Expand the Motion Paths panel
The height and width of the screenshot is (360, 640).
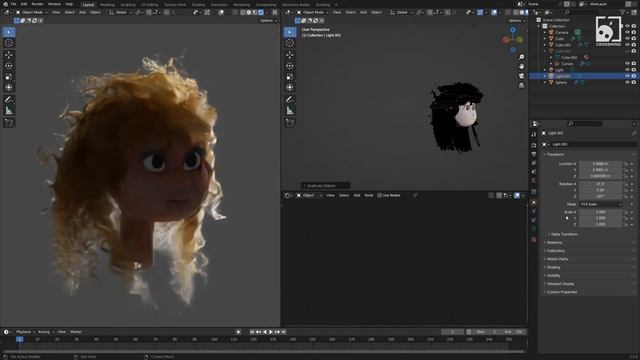[x=556, y=259]
